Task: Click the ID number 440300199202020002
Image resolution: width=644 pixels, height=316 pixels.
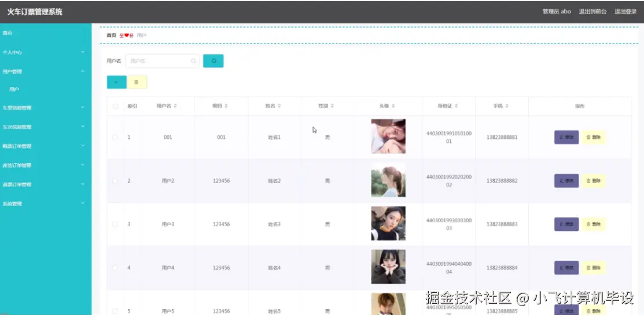Action: coord(449,181)
